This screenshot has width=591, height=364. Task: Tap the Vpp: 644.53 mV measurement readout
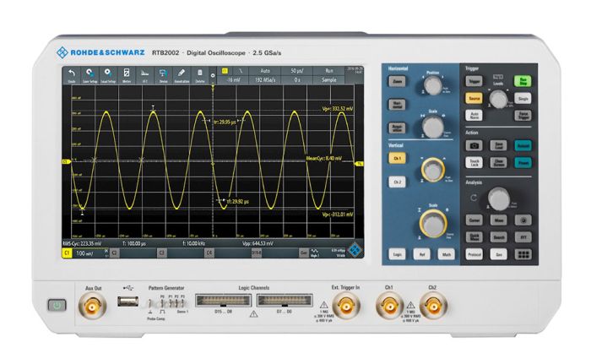[x=258, y=243]
